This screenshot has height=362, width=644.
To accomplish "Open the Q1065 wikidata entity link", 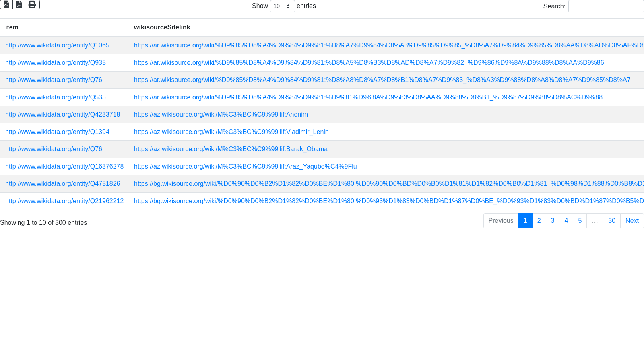I will (57, 45).
